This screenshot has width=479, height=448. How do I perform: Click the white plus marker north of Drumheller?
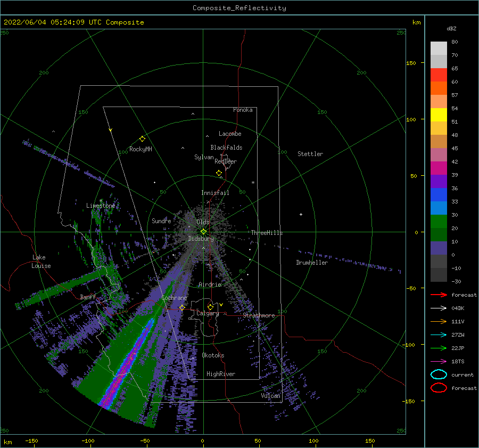[301, 214]
